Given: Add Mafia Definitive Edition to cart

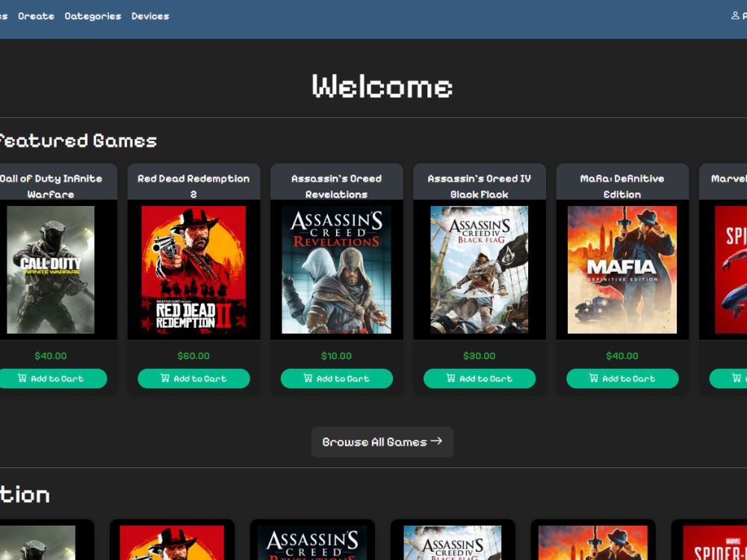Looking at the screenshot, I should click(x=623, y=379).
